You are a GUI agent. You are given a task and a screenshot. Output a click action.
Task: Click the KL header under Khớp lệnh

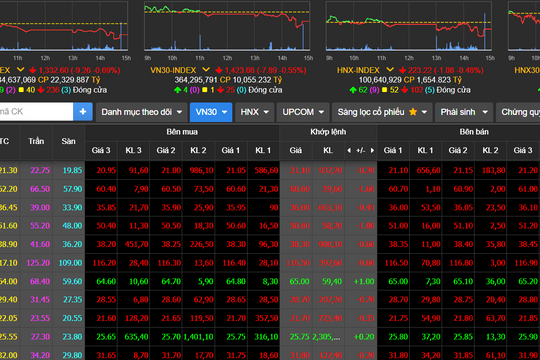point(328,151)
